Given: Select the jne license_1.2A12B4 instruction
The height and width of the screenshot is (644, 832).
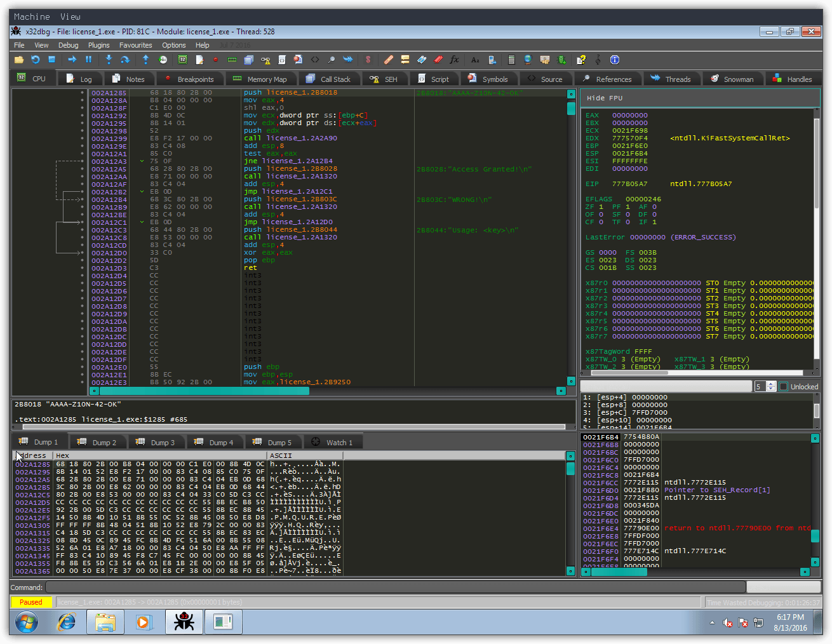Looking at the screenshot, I should click(x=288, y=161).
